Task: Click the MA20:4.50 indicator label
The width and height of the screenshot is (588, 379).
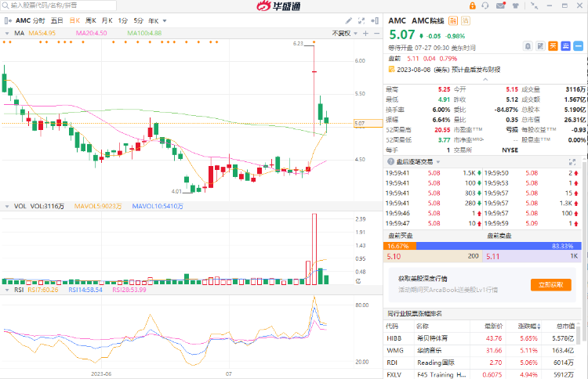Action: [92, 34]
